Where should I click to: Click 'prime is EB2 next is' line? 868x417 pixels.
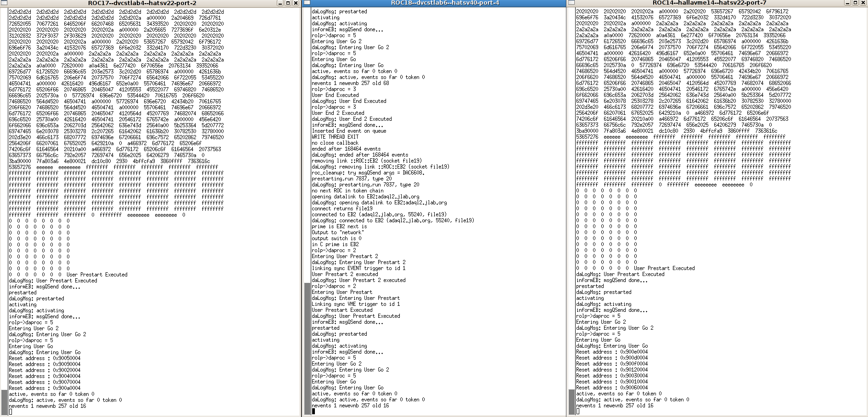pos(339,226)
